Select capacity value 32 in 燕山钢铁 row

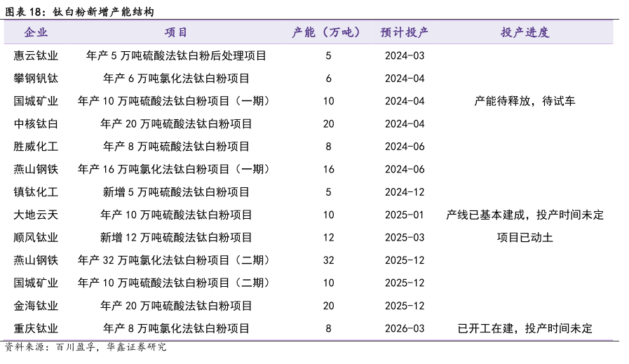[x=329, y=260]
